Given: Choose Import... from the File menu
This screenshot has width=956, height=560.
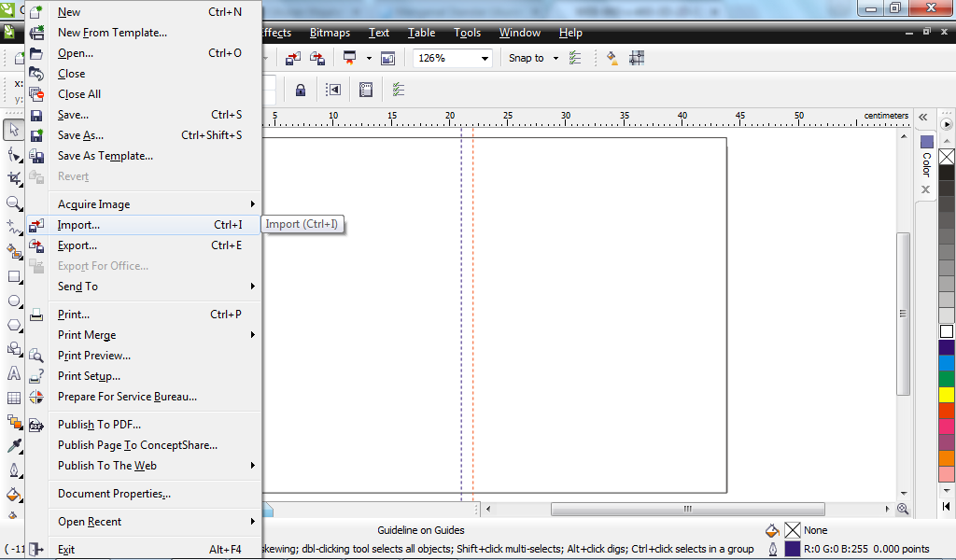Looking at the screenshot, I should point(144,225).
